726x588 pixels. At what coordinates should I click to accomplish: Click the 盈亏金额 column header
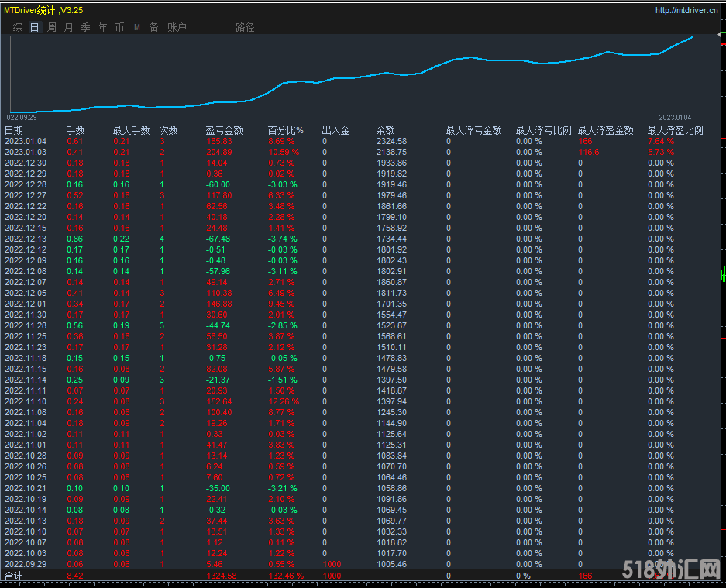coord(225,131)
